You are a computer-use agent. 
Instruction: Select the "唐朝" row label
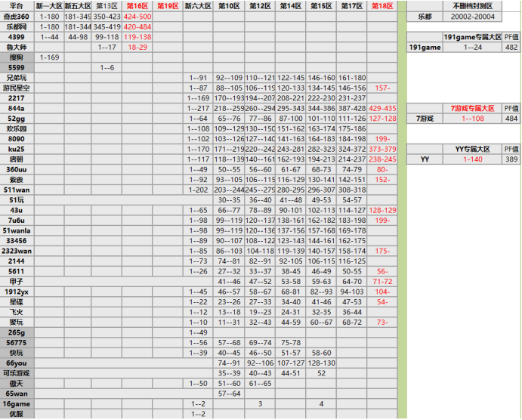coord(17,159)
